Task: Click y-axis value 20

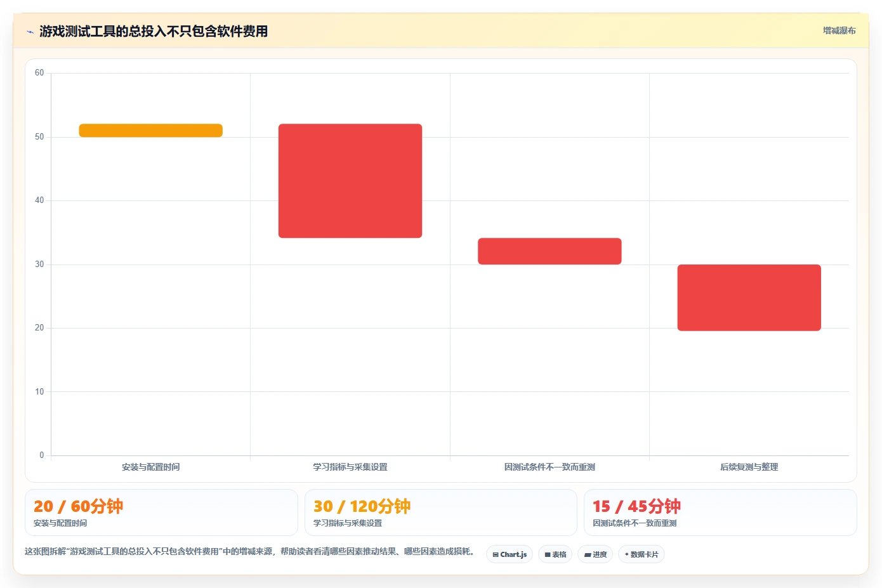Action: pyautogui.click(x=39, y=328)
